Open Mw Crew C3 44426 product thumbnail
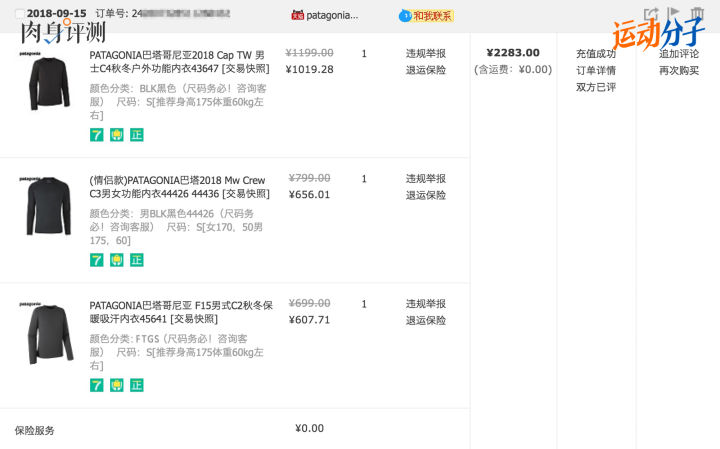Screen dimensions: 720x449 [48, 206]
